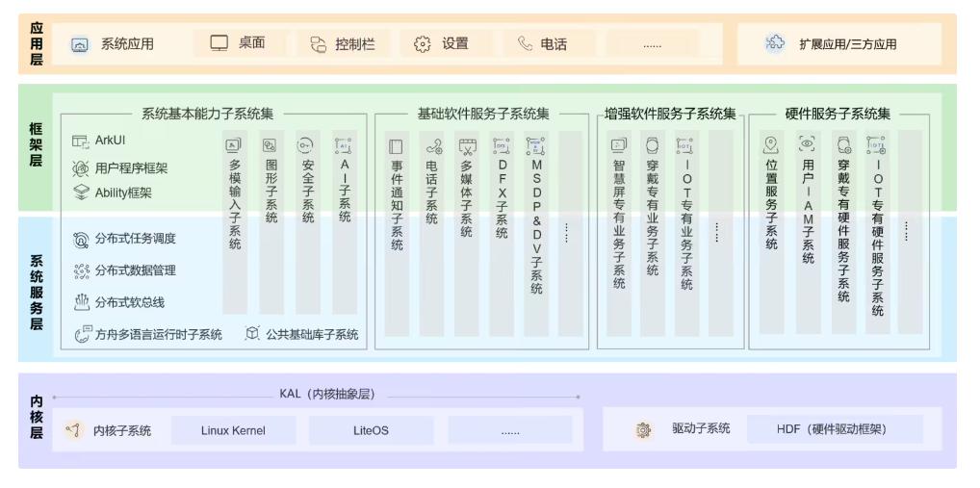Click the 方舟多语言运行时子系统 icon

click(x=83, y=334)
